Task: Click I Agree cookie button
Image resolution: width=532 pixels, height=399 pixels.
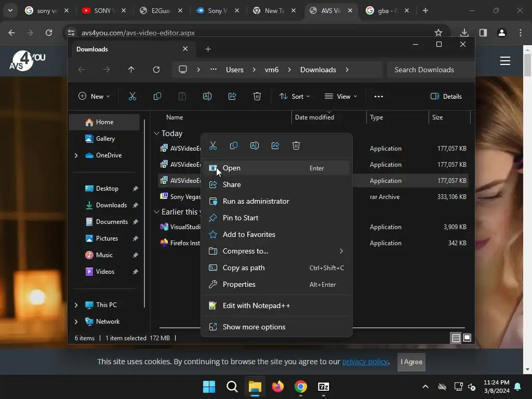Action: [411, 362]
